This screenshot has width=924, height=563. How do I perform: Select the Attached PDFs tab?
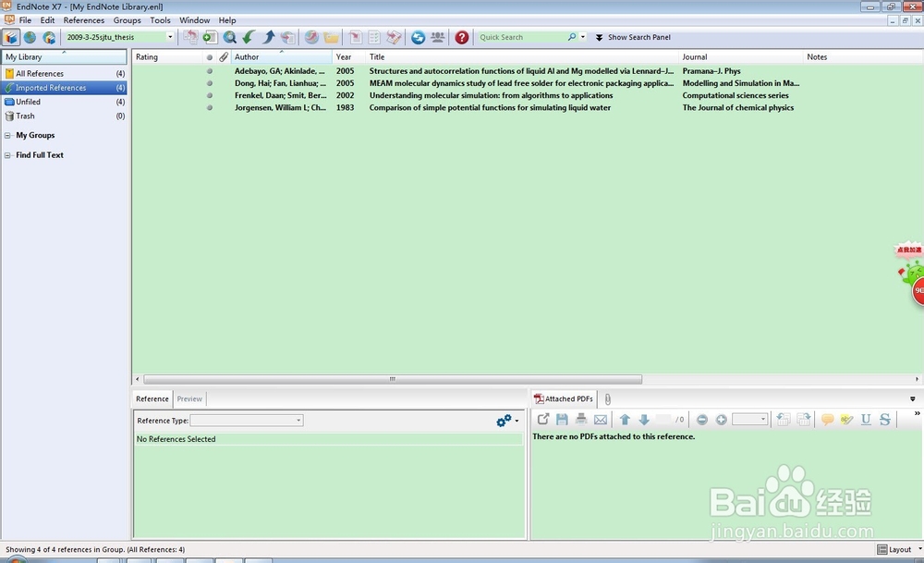pos(564,399)
